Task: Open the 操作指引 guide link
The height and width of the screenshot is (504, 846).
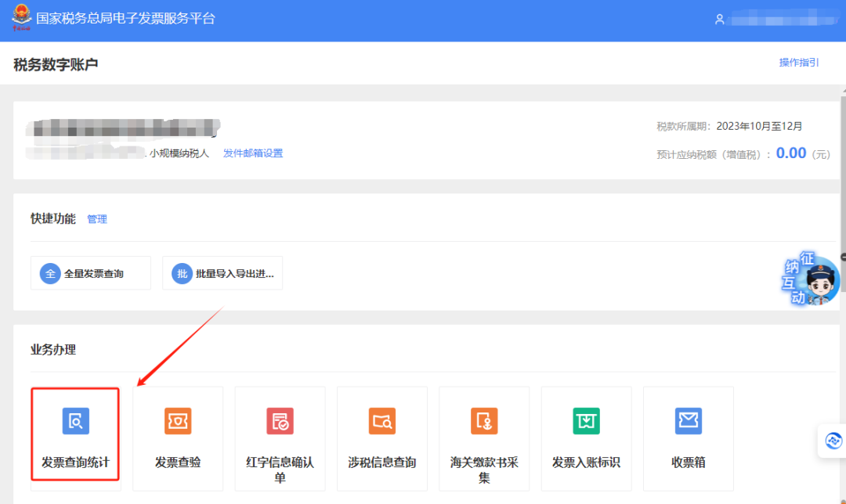Action: point(799,63)
